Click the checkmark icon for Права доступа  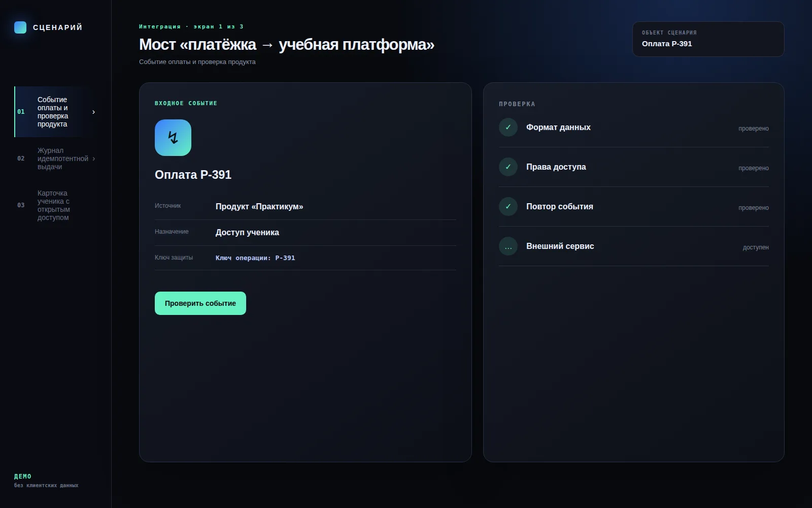[x=508, y=167]
